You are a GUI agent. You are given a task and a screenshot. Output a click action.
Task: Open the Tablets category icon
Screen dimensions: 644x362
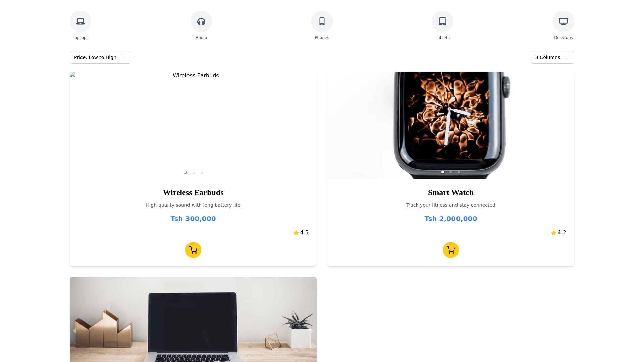pyautogui.click(x=443, y=21)
